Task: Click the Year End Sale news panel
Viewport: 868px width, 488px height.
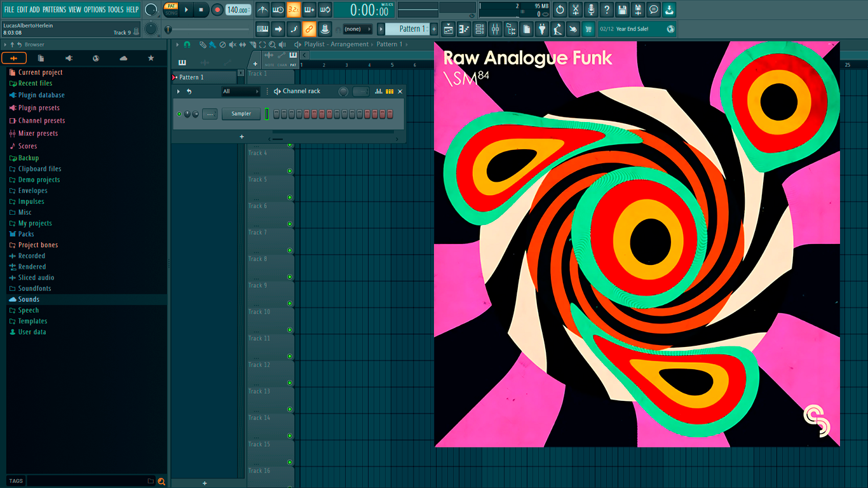Action: coord(637,29)
